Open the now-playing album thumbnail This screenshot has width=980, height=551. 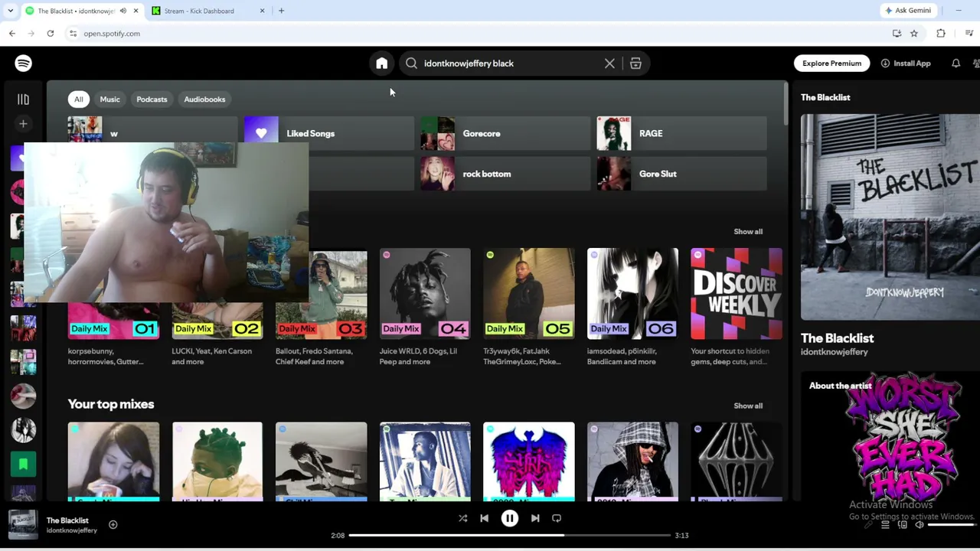point(23,525)
